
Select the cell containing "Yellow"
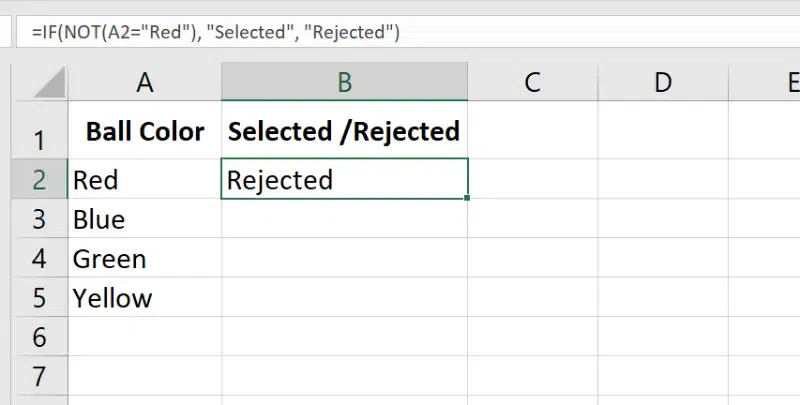145,298
